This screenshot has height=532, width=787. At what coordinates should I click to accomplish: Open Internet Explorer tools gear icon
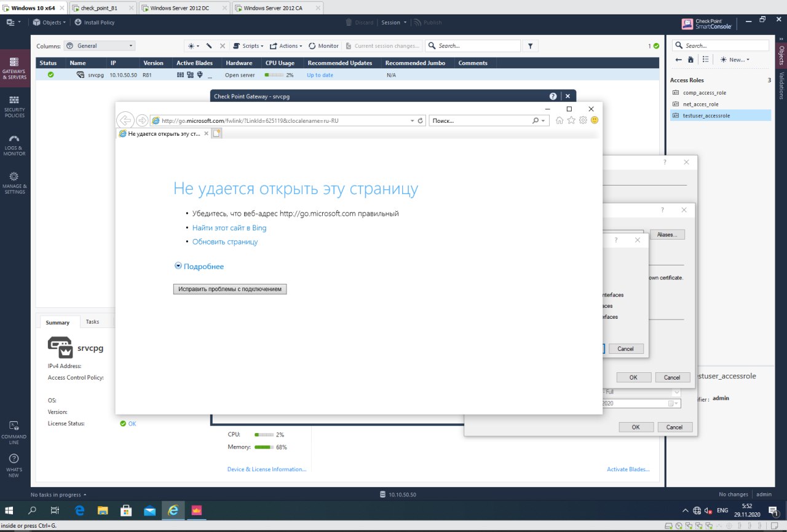(583, 120)
